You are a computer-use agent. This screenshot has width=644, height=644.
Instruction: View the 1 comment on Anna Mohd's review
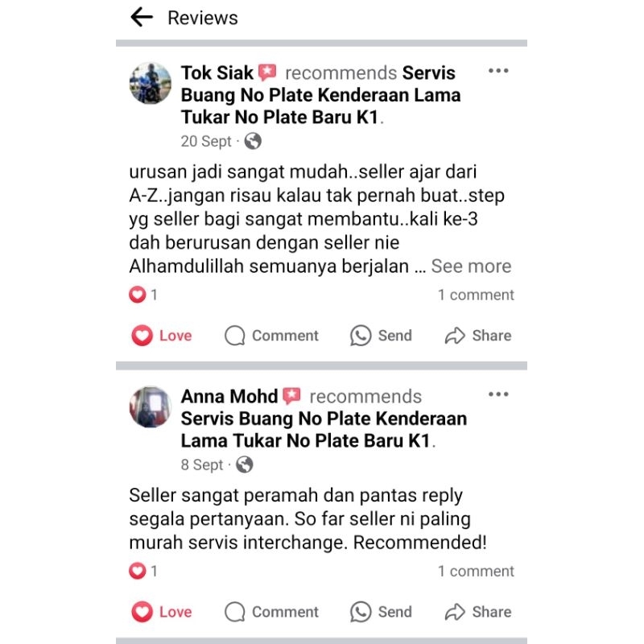(x=476, y=572)
